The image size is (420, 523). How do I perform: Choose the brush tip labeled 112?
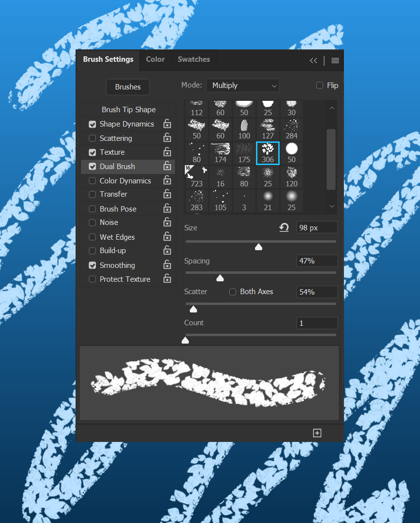(196, 109)
